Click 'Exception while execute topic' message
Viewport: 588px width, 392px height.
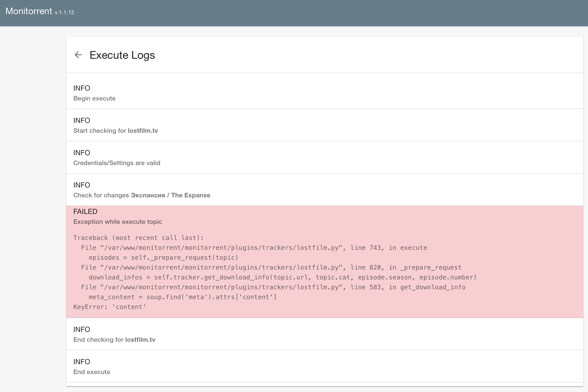pos(118,222)
